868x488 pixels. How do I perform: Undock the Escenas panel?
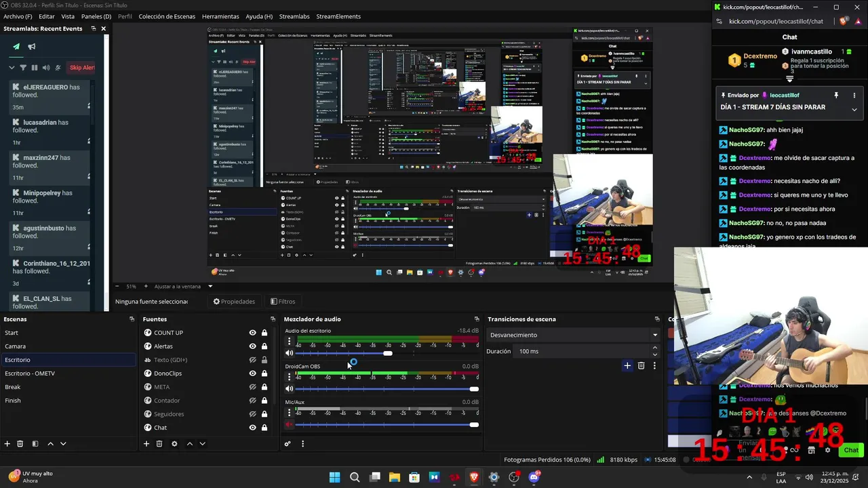(x=132, y=319)
